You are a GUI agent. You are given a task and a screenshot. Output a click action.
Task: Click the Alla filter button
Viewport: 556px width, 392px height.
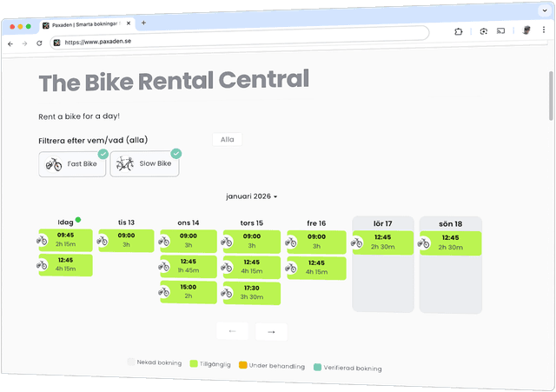coord(228,139)
